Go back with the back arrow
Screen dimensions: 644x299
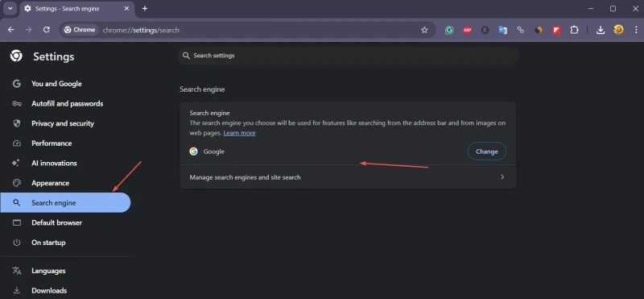coord(11,30)
